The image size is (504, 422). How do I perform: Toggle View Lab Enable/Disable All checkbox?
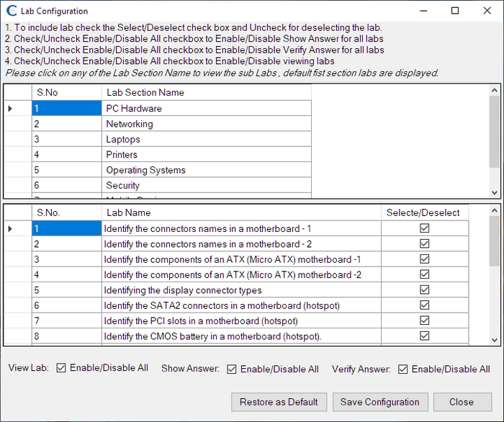[61, 368]
